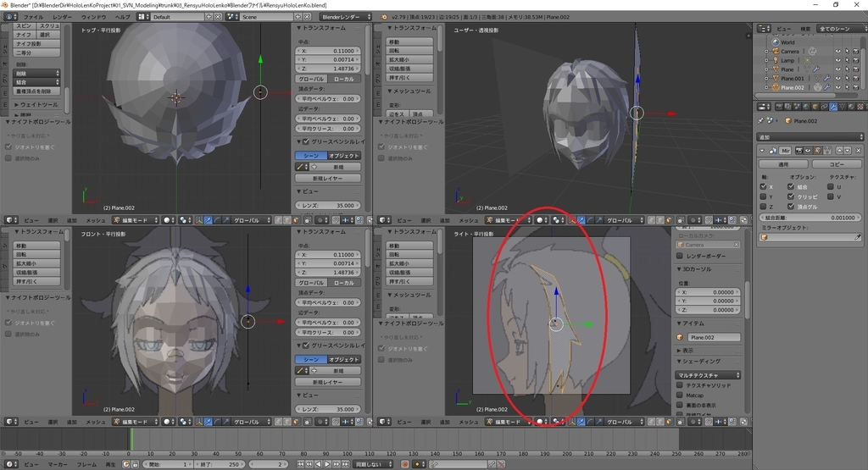Collapse the Mirror modifier panel

coord(762,151)
